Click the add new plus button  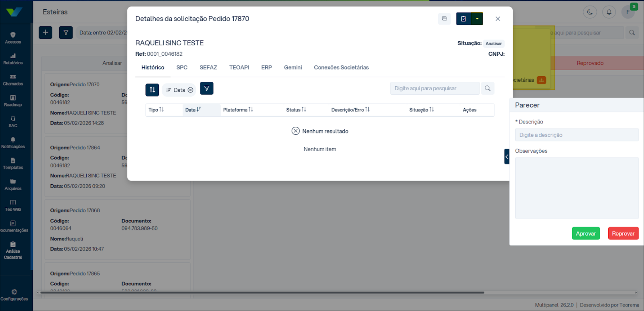pyautogui.click(x=45, y=33)
